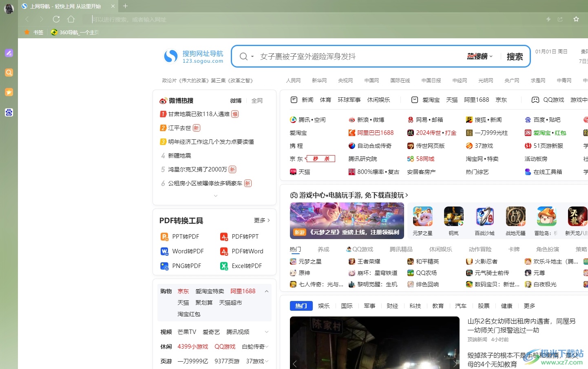Show previous news photo arrow

(x=295, y=363)
